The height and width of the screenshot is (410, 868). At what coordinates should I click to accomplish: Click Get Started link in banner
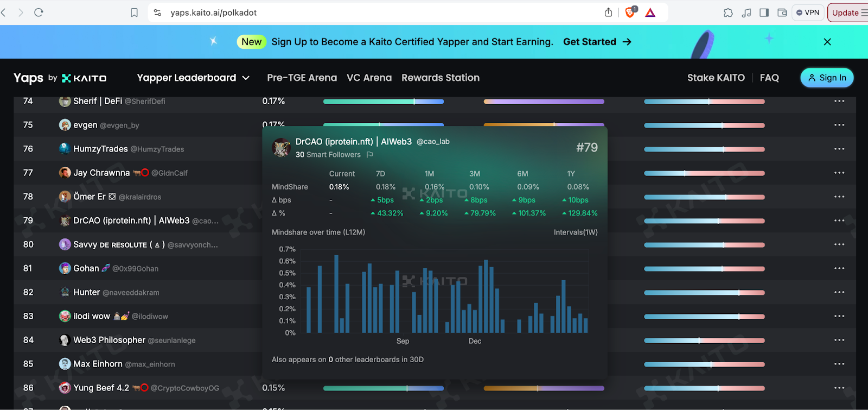pyautogui.click(x=597, y=42)
